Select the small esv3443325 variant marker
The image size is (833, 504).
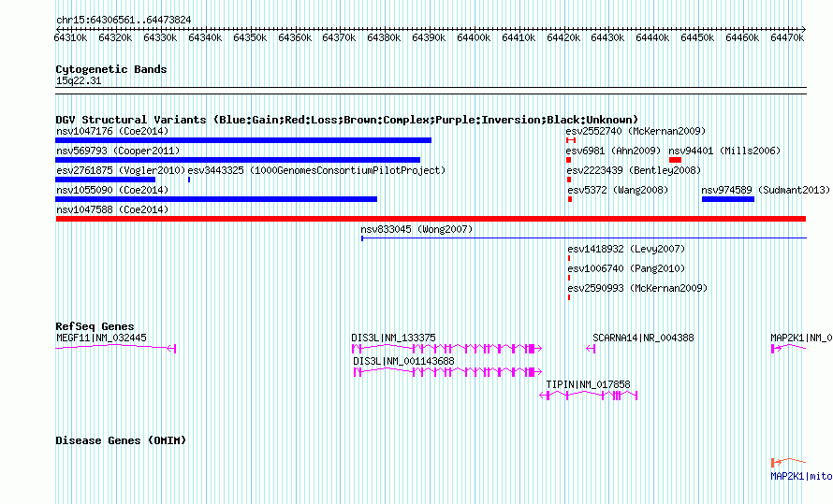(189, 180)
